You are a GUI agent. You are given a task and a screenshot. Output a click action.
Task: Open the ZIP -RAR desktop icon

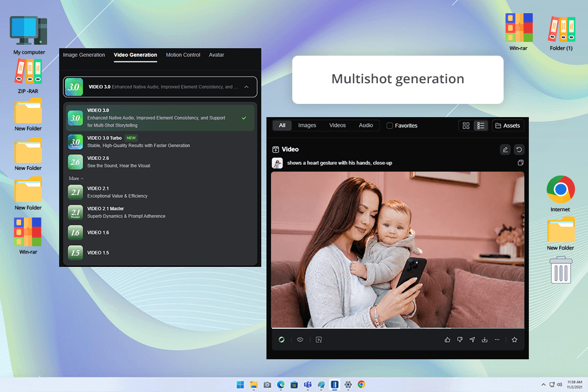click(28, 76)
